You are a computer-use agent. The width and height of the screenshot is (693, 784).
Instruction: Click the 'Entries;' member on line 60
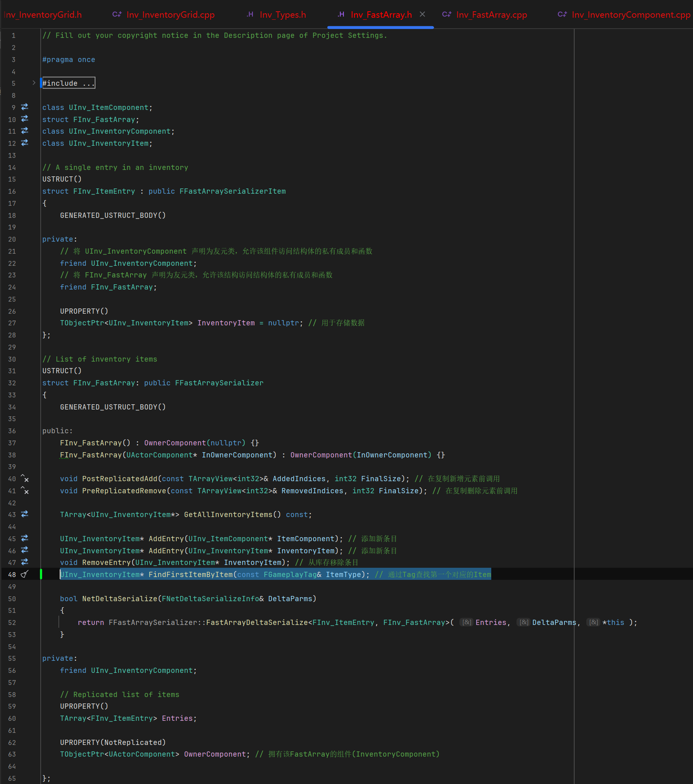[x=180, y=718]
